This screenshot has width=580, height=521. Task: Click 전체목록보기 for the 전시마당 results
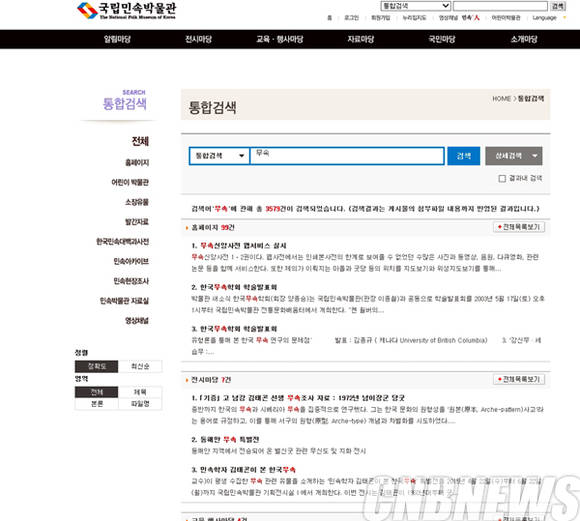coord(519,379)
